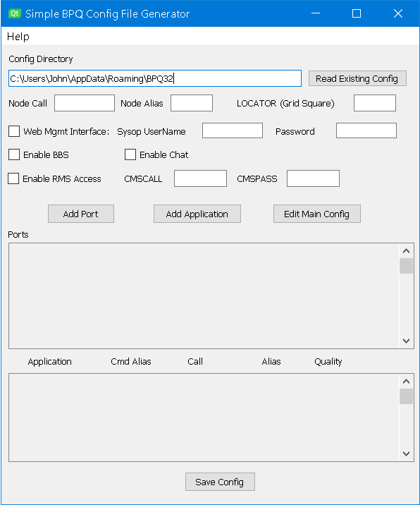
Task: Check the Enable Chat option
Action: coord(130,154)
